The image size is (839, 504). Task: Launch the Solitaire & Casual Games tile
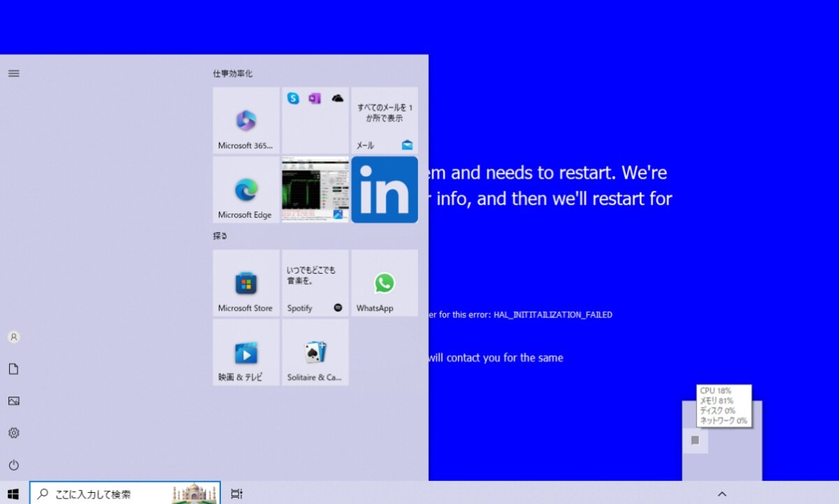click(315, 352)
